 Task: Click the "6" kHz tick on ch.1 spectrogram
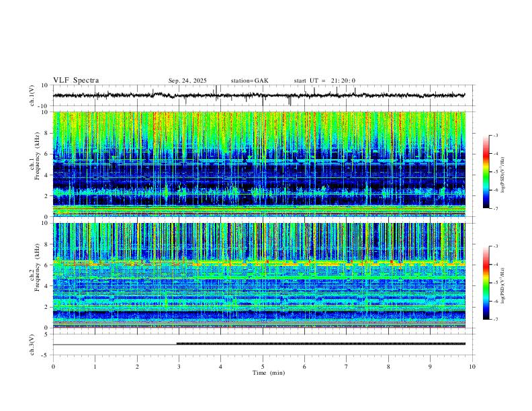coord(47,154)
